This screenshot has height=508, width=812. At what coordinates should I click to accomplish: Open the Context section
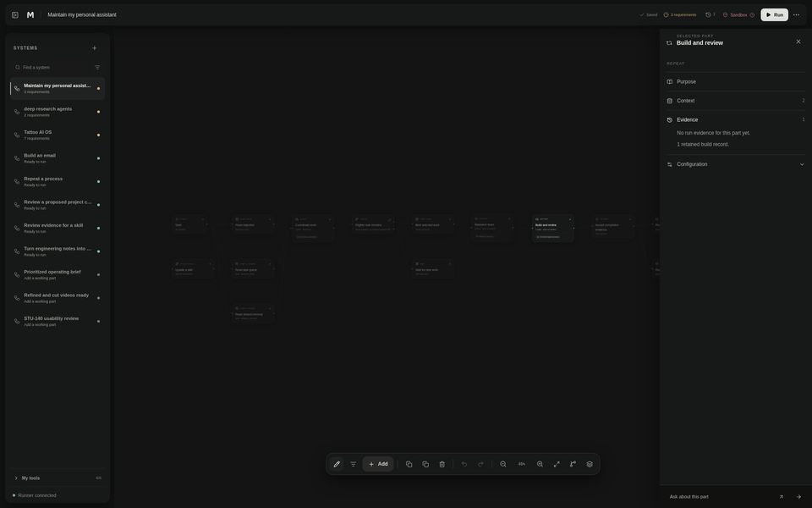(x=735, y=101)
